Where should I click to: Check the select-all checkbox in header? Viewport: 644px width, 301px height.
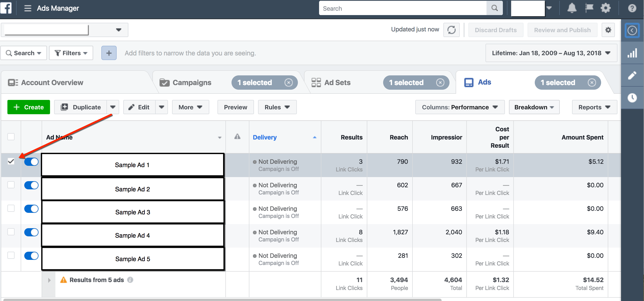point(11,137)
